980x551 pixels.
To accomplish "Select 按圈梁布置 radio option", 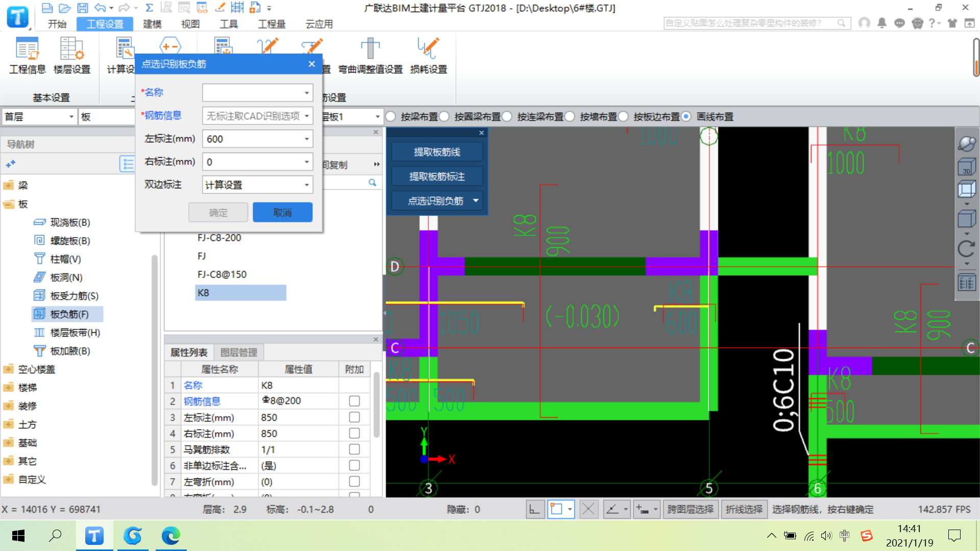I will [444, 117].
